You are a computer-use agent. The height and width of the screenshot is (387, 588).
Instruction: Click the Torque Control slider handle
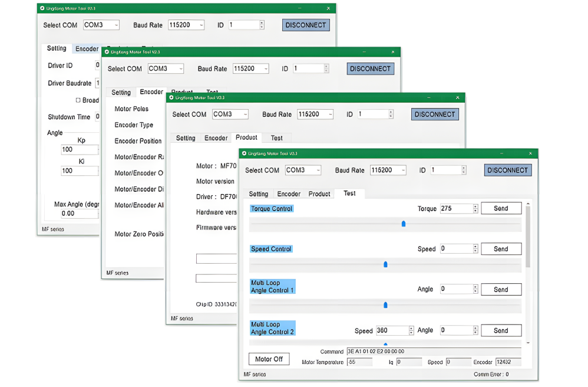(x=404, y=224)
